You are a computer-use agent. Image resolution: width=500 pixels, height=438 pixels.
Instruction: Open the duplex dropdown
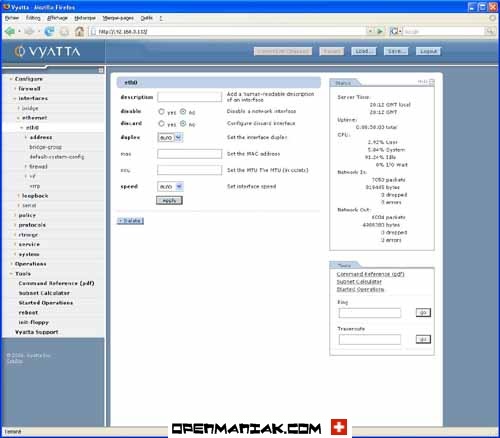170,137
